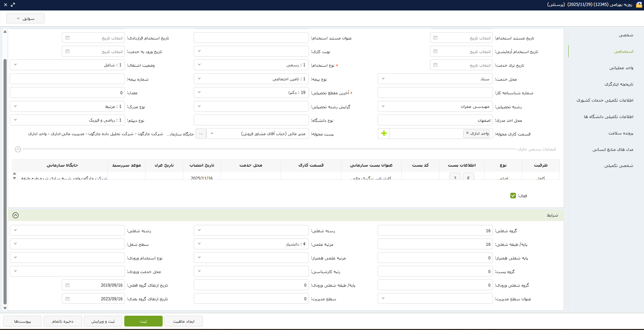Screen dimensions: 644x330
Task: Click the ellipsis button next to پست محوله
Action: [201, 134]
